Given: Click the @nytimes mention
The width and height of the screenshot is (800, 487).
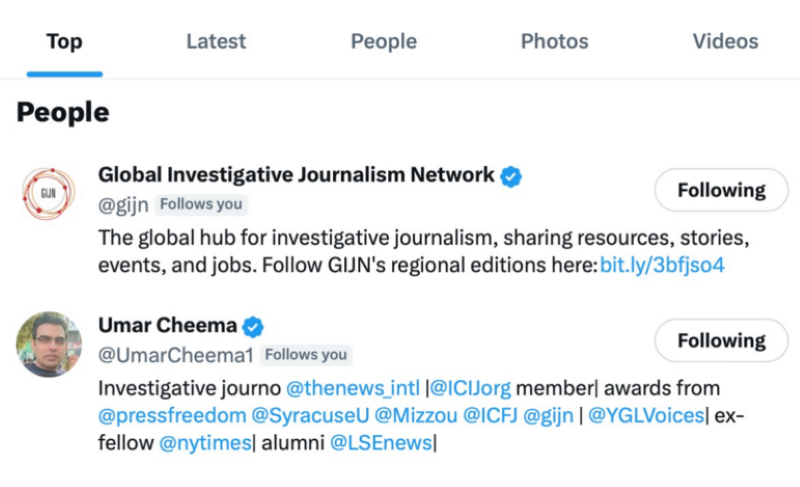Looking at the screenshot, I should click(x=205, y=443).
